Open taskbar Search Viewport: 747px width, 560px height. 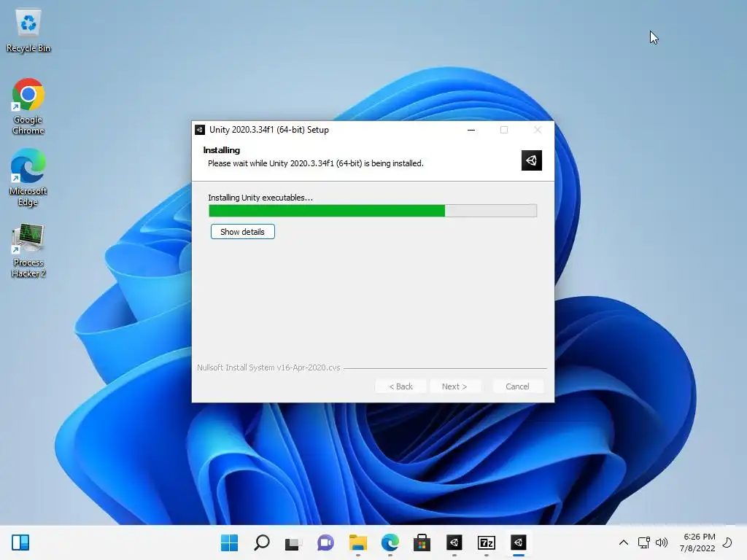tap(262, 542)
